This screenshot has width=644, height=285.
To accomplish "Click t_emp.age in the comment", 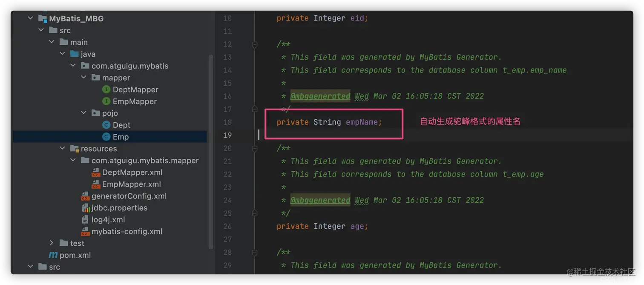I will coord(523,174).
